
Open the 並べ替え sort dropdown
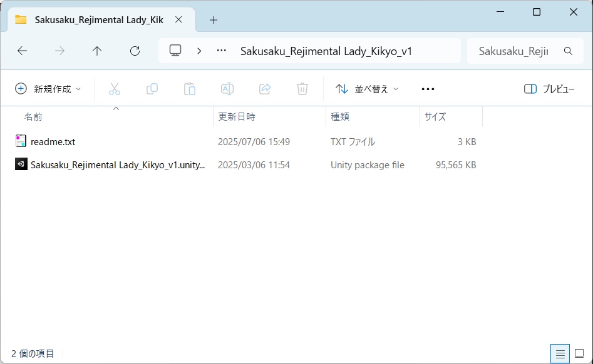pyautogui.click(x=367, y=89)
